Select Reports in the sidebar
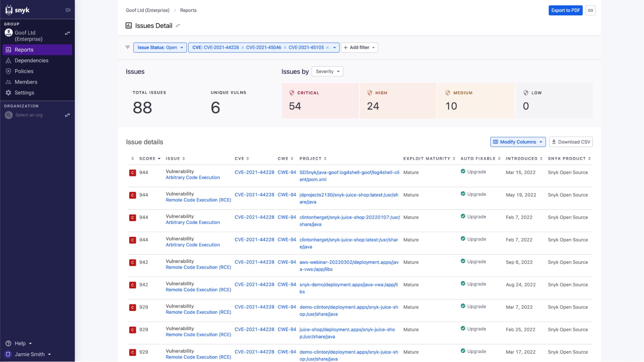This screenshot has width=644, height=362. pyautogui.click(x=37, y=50)
